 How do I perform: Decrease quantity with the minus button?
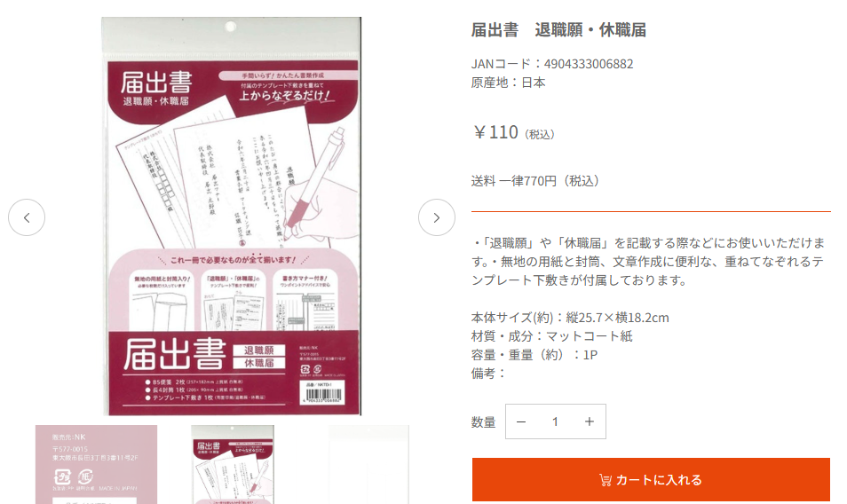tap(521, 422)
